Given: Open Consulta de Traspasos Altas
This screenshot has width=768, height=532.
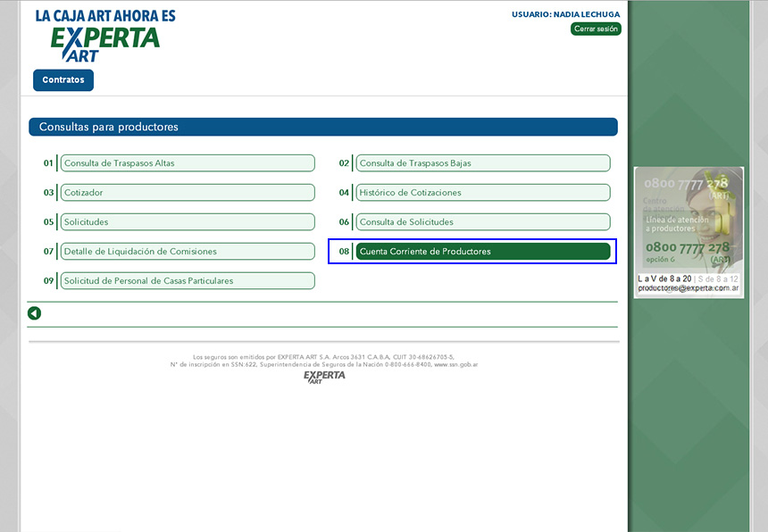Looking at the screenshot, I should [x=188, y=163].
